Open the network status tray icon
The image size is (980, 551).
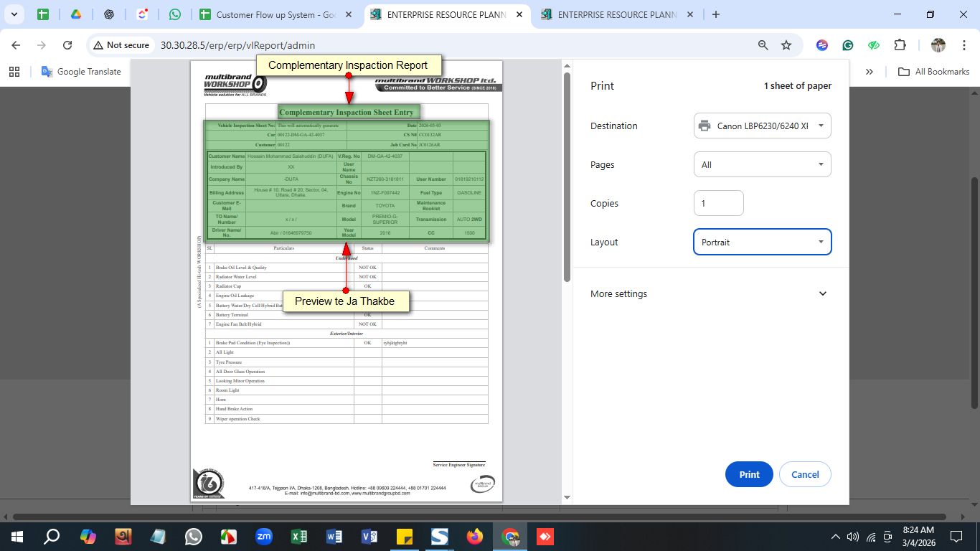(x=871, y=537)
